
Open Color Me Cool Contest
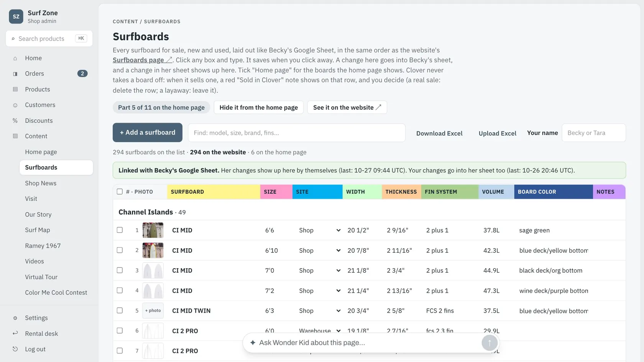[56, 293]
